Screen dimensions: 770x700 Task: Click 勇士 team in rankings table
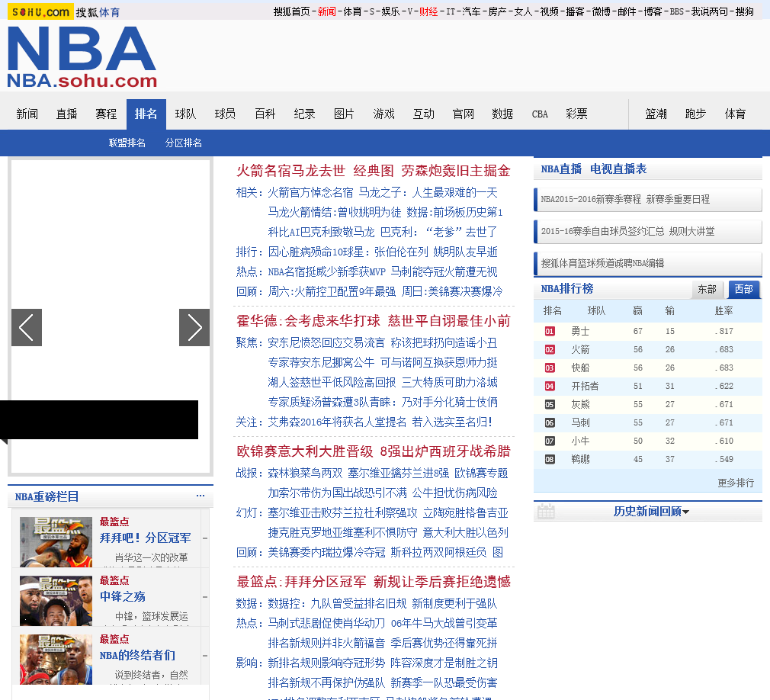tap(580, 331)
